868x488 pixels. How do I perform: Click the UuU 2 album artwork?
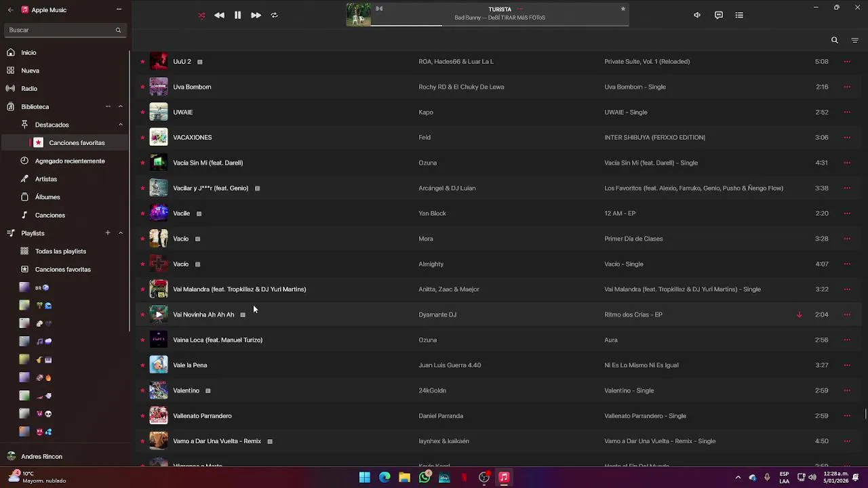[x=159, y=62]
